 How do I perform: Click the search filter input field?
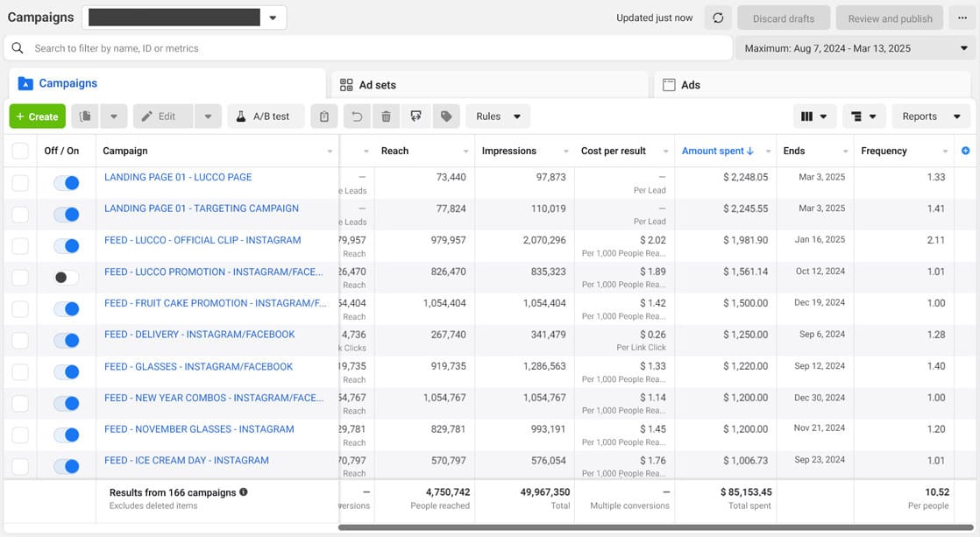pos(368,48)
